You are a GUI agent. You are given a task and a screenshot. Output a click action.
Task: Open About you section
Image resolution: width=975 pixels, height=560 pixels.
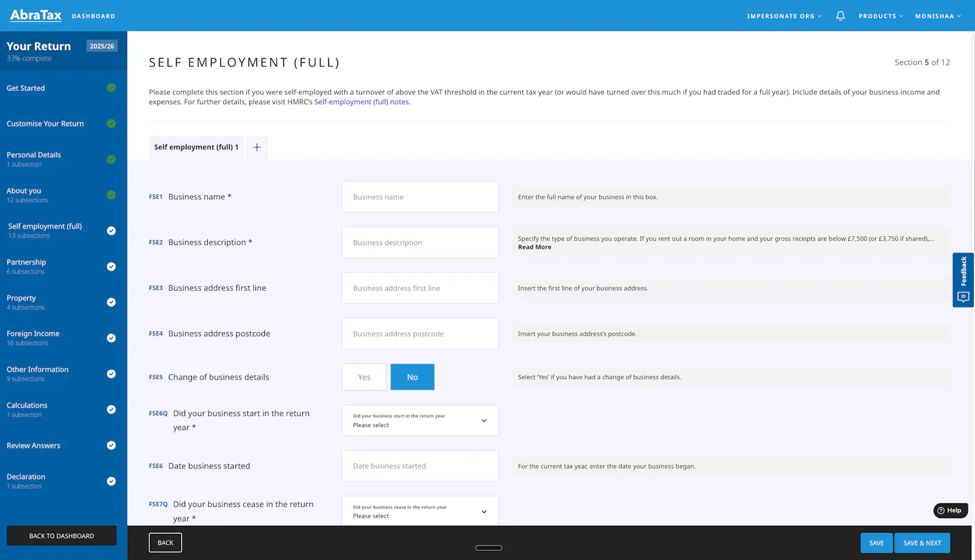click(x=27, y=195)
